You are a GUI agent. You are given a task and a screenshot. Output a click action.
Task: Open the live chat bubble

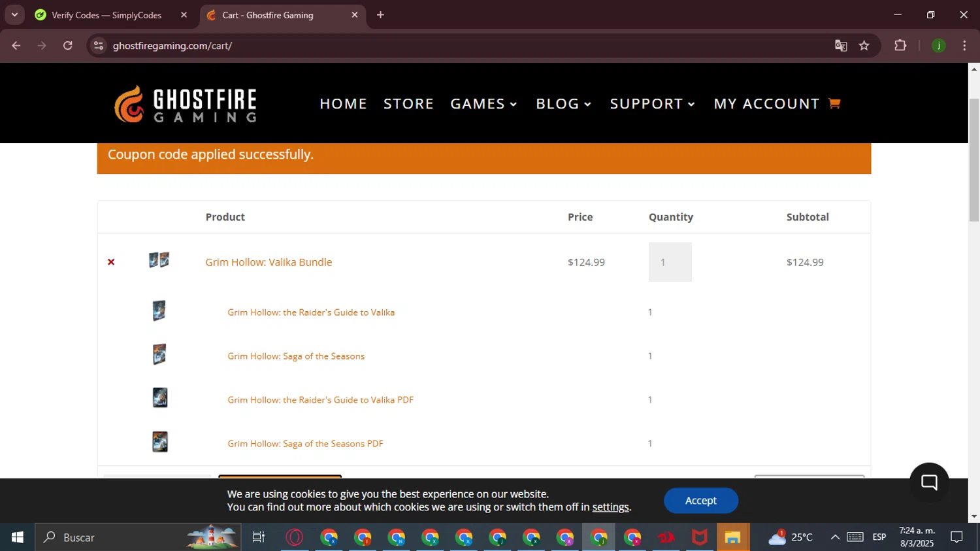929,482
